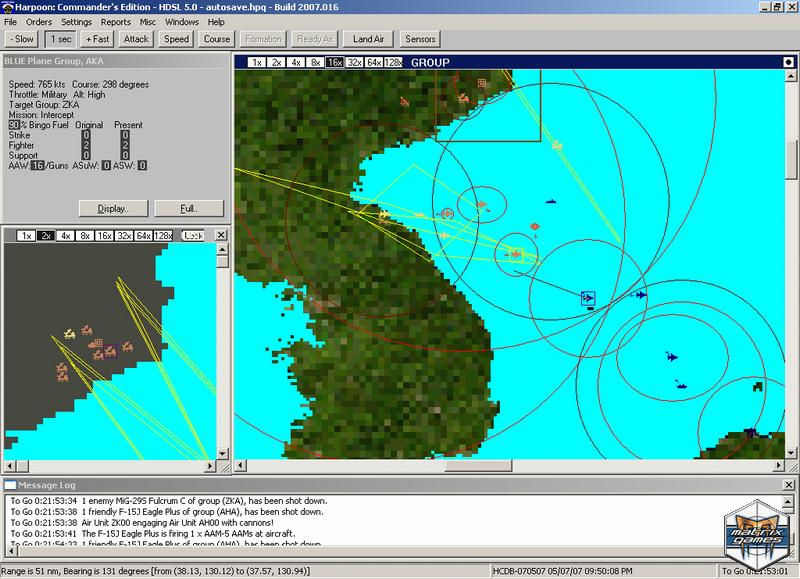Click the blue plane just right of the boxed group
800x579 pixels.
click(x=640, y=294)
